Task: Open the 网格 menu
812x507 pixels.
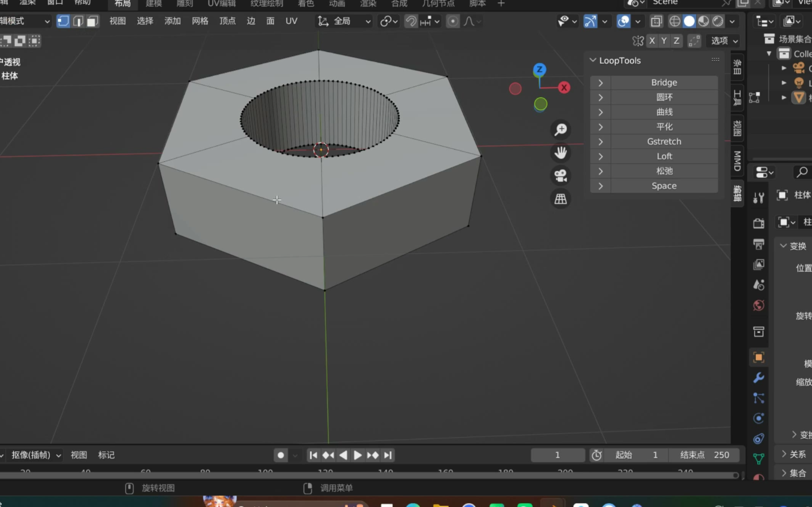Action: pyautogui.click(x=200, y=21)
